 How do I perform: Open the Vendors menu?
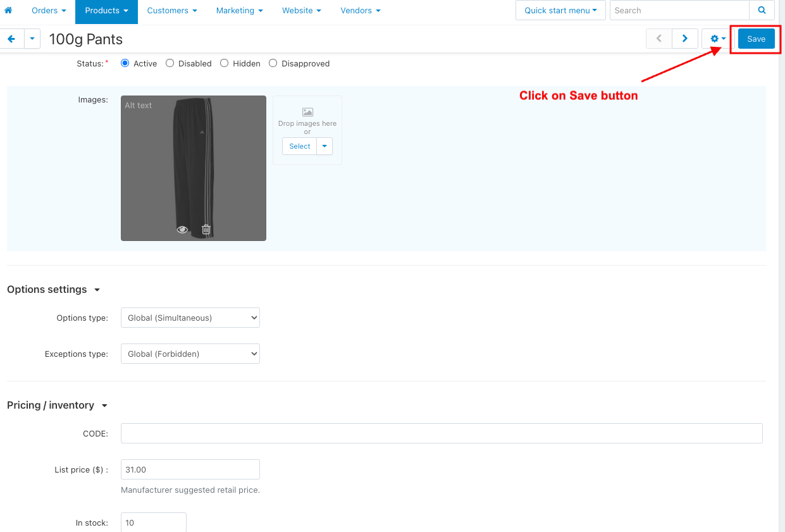pos(361,10)
